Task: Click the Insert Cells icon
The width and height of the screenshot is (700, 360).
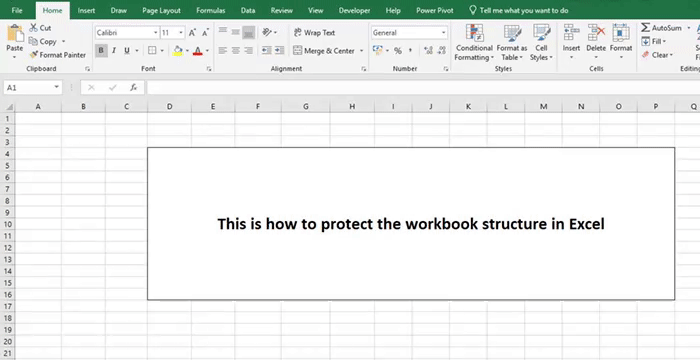Action: [x=571, y=33]
